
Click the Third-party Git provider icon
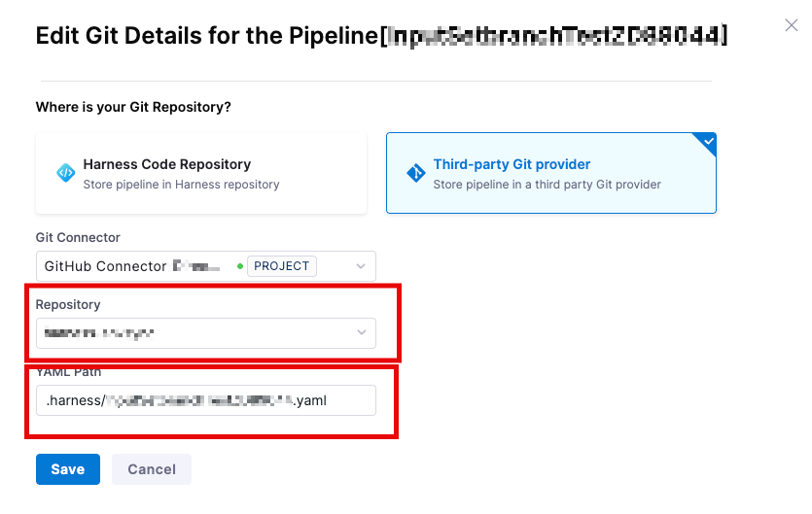415,173
